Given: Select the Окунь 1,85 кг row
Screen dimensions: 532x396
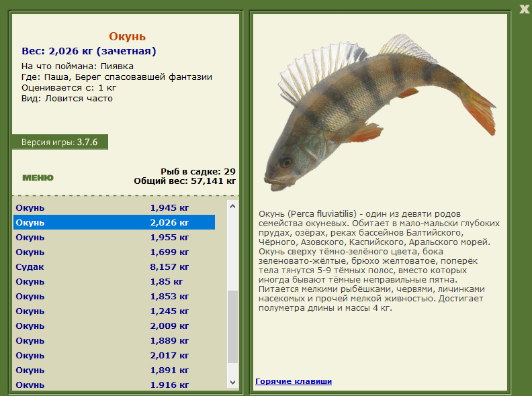Looking at the screenshot, I should (x=114, y=281).
